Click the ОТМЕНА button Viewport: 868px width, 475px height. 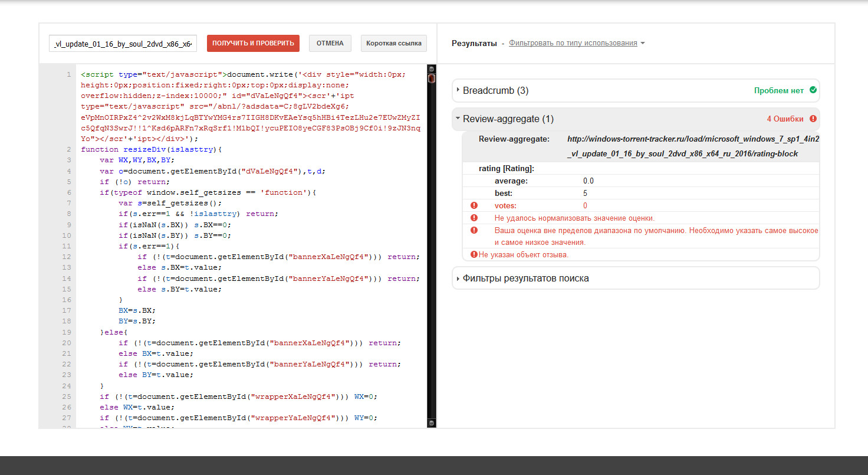click(330, 44)
